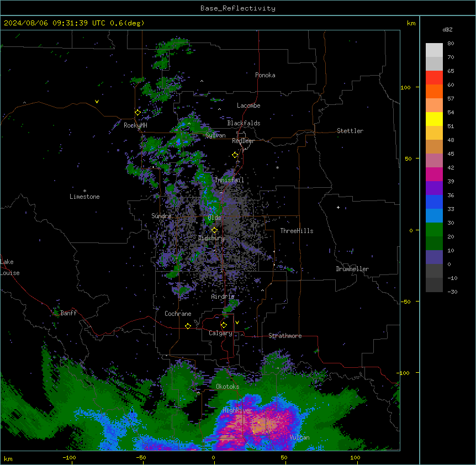476x465 pixels.
Task: Click the Base_Reflectivity title
Action: (x=238, y=8)
